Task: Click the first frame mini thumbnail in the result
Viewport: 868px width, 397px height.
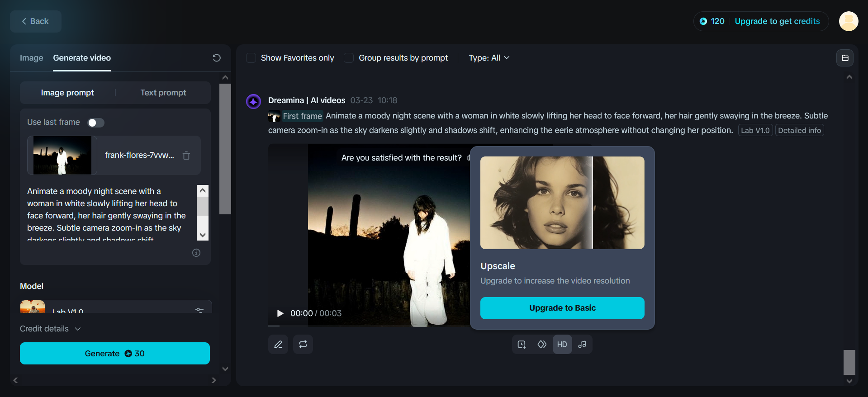Action: [274, 116]
